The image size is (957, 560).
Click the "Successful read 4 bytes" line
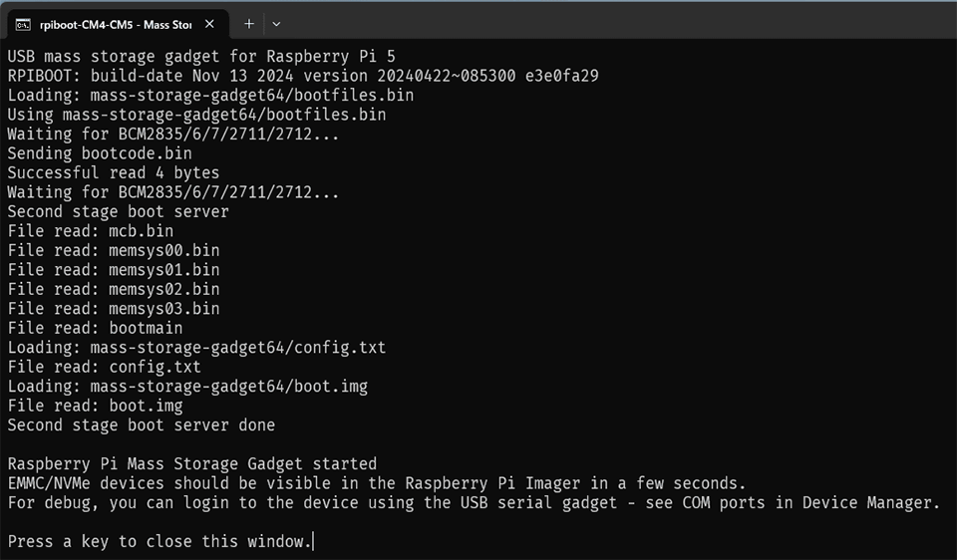pyautogui.click(x=113, y=172)
